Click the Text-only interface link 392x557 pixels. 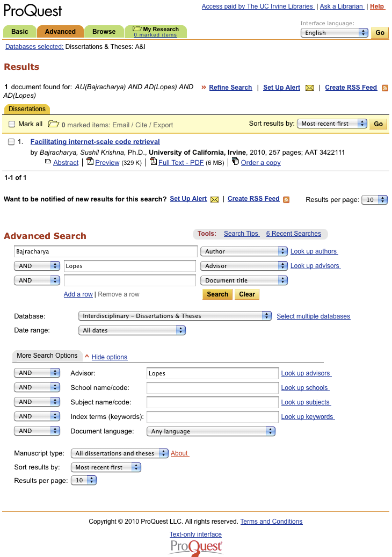point(195,534)
